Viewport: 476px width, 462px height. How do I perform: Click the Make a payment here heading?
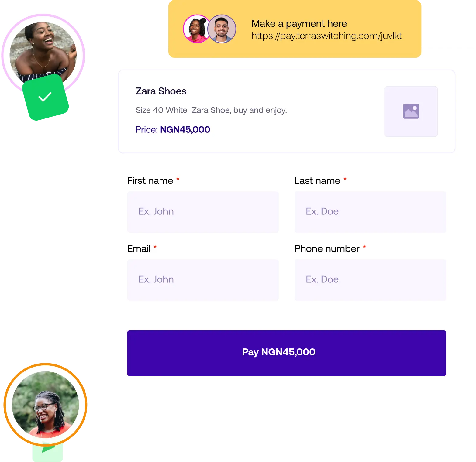point(299,24)
